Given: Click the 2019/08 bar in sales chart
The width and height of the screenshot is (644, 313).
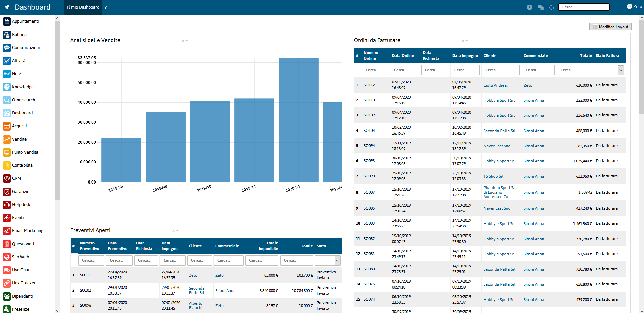Looking at the screenshot, I should click(121, 160).
